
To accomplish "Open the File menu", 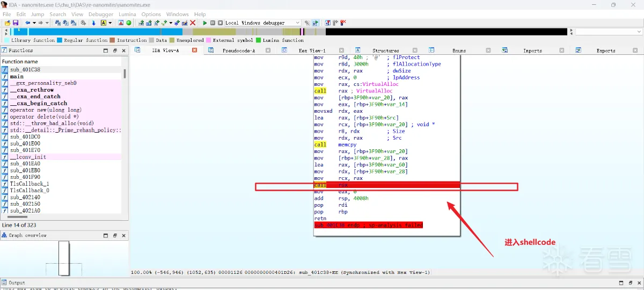I will pyautogui.click(x=7, y=15).
